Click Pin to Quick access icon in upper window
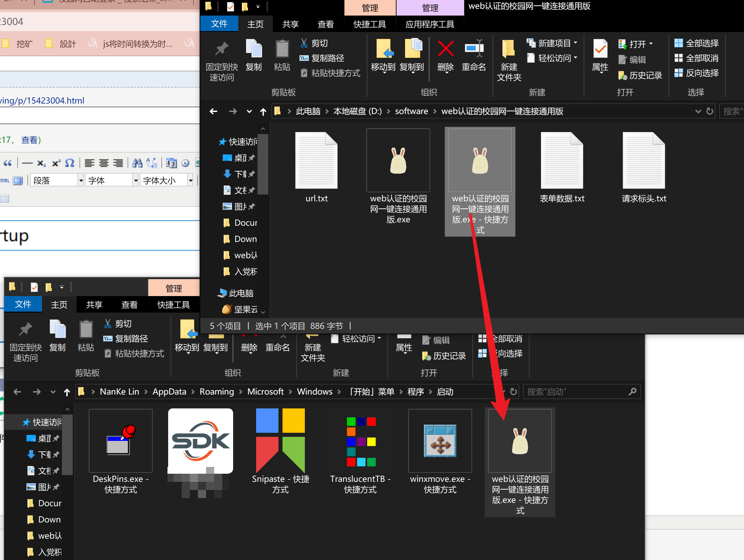This screenshot has height=560, width=744. pos(222,49)
